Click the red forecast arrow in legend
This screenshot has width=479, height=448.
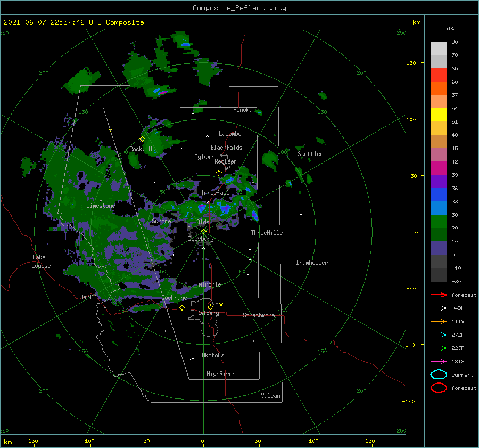(x=439, y=295)
